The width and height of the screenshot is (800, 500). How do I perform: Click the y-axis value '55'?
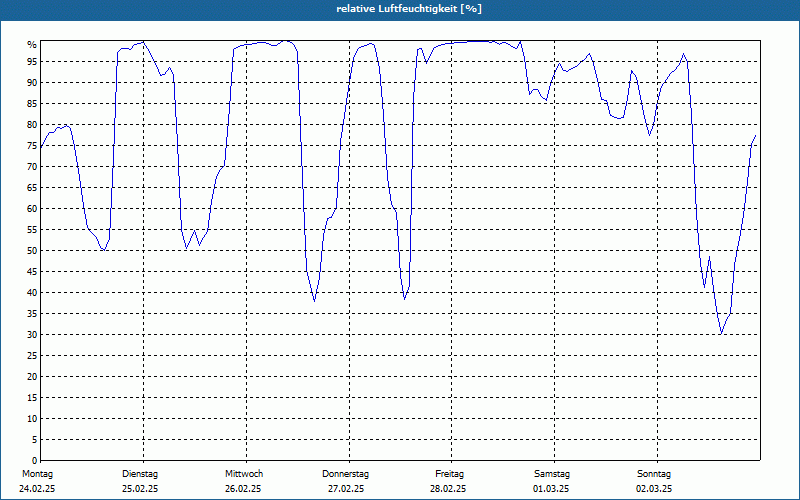(32, 230)
